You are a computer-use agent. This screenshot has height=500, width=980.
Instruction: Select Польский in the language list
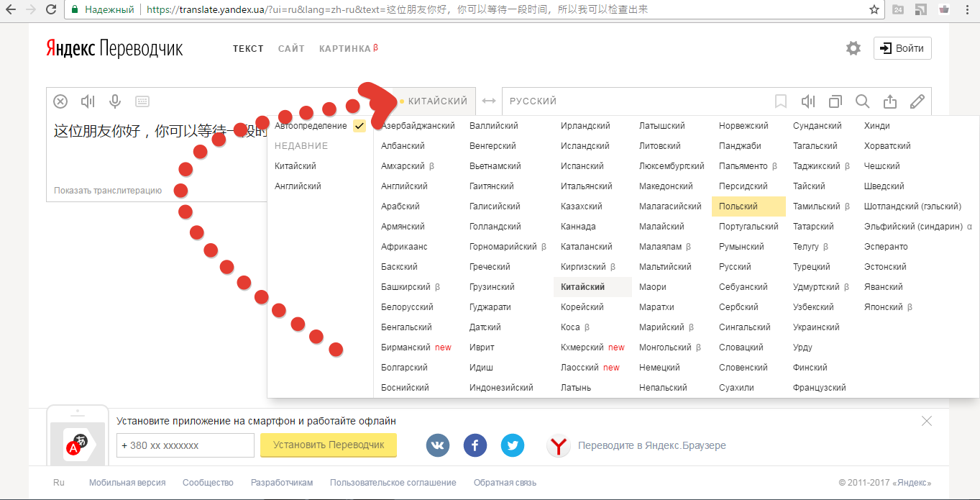pos(748,206)
